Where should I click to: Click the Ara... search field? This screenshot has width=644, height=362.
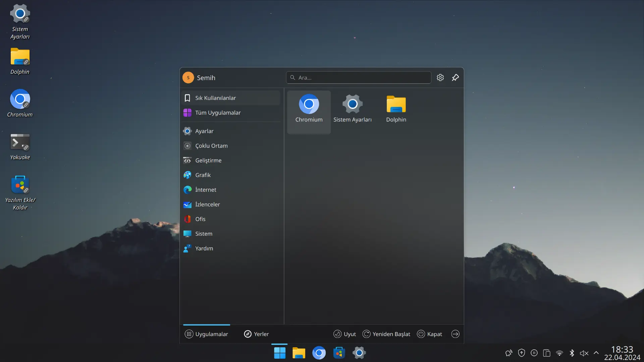tap(359, 78)
